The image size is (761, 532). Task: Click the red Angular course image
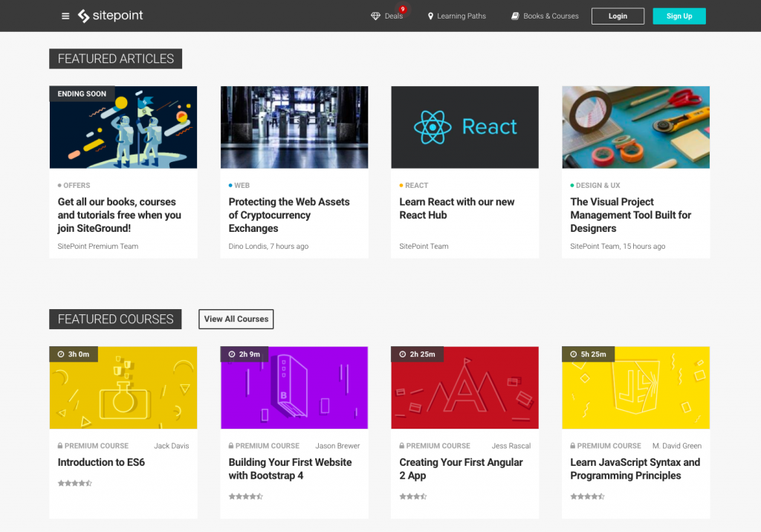click(x=465, y=387)
